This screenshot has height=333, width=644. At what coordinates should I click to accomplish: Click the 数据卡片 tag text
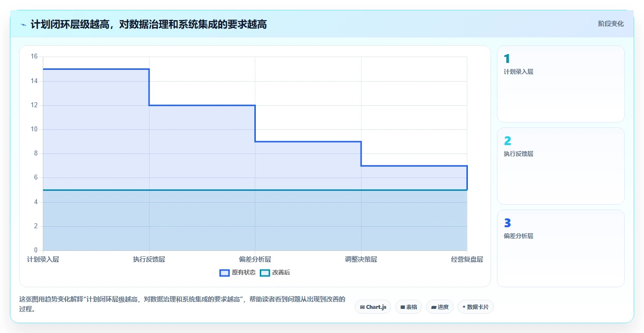coord(478,307)
